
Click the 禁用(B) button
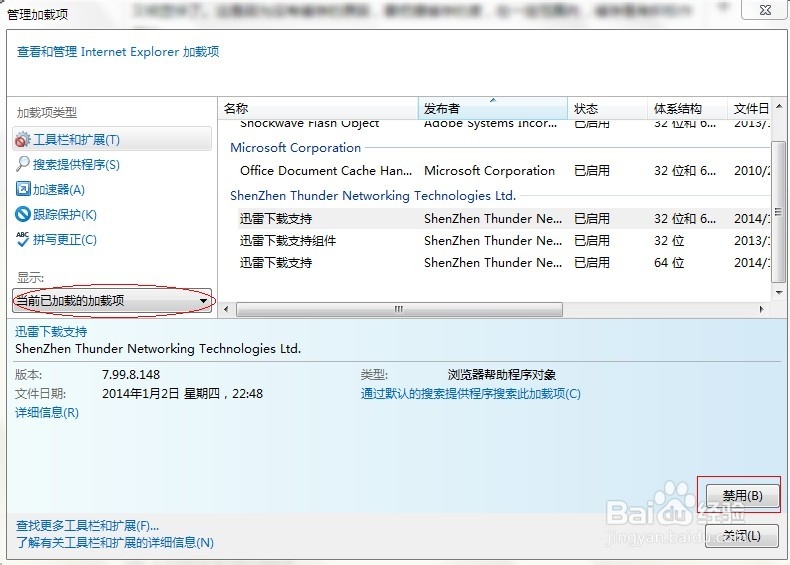742,495
